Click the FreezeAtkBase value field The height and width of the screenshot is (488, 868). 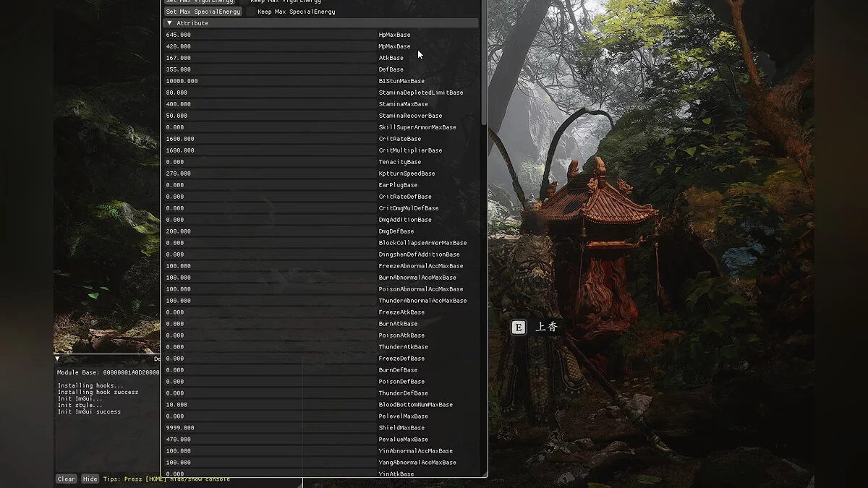click(x=269, y=312)
